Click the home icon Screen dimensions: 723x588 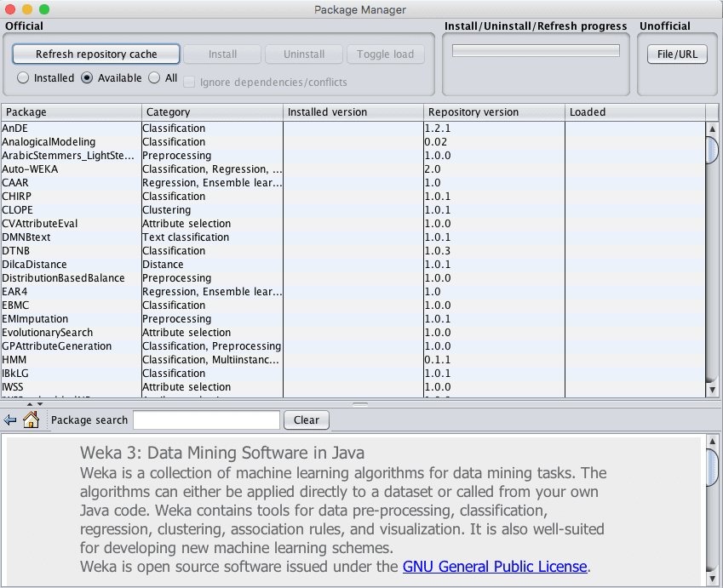click(31, 420)
